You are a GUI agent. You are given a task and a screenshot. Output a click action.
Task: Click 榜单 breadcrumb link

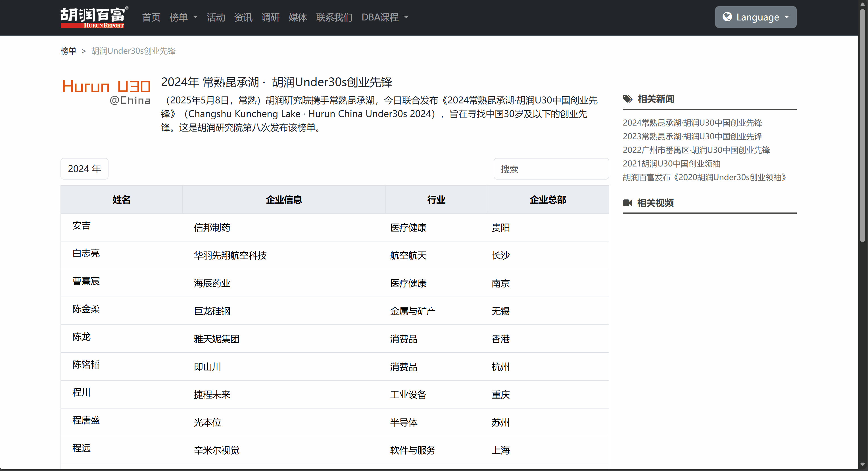click(68, 51)
